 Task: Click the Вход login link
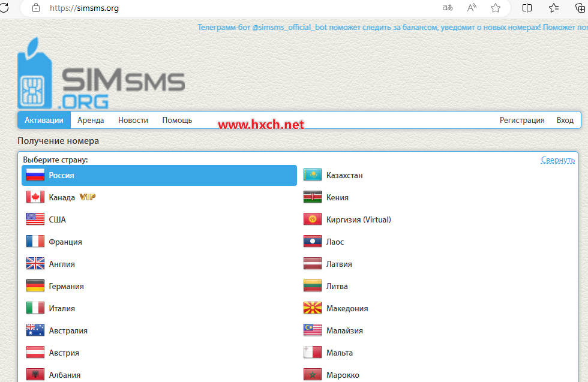click(x=565, y=121)
